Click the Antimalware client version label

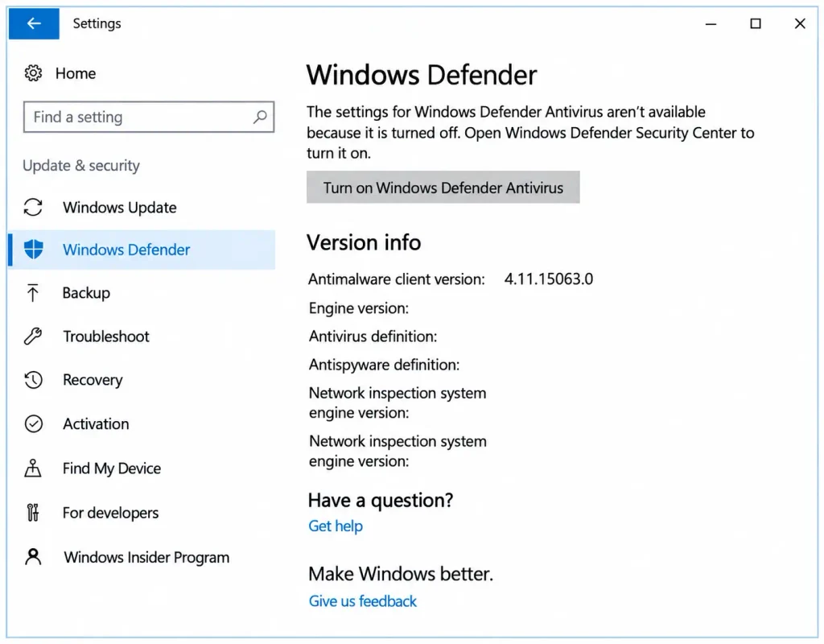pyautogui.click(x=396, y=279)
